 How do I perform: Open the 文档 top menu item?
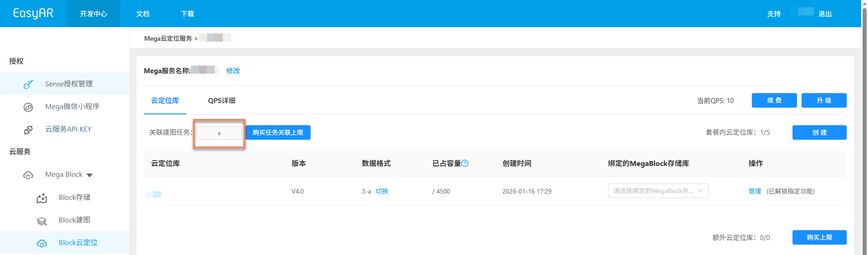[143, 14]
